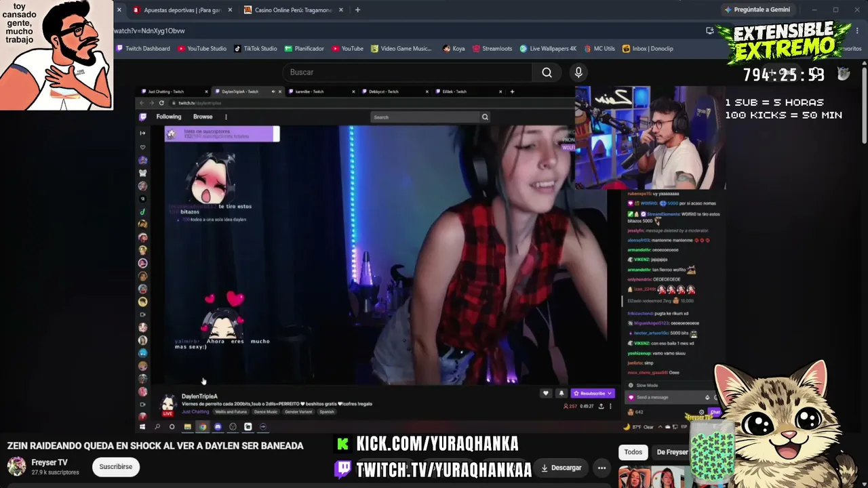The width and height of the screenshot is (868, 488).
Task: Click the title 'ZEIN RAIDEANDO QUEDA EN SHOCK'
Action: pyautogui.click(x=155, y=446)
